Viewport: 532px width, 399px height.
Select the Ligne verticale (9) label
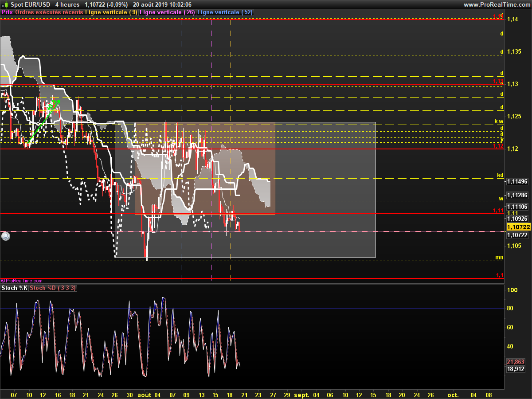[x=111, y=12]
